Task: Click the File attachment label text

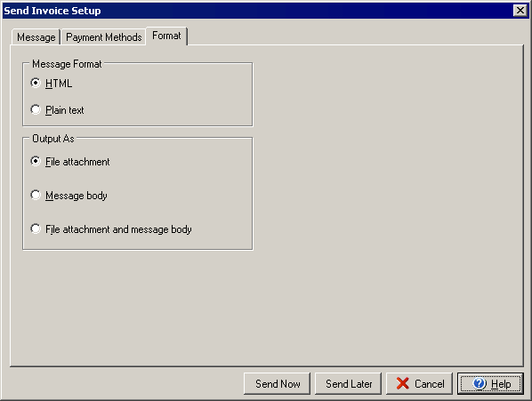Action: click(77, 162)
